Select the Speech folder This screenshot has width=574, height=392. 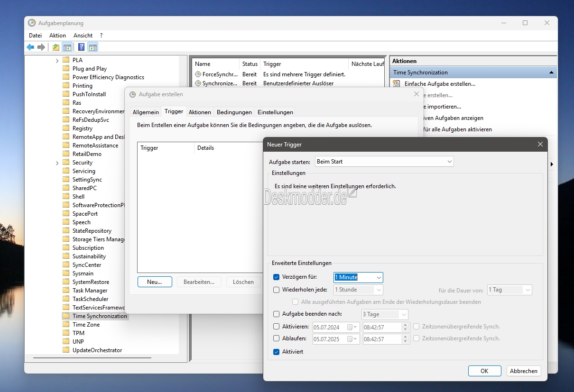tap(81, 222)
